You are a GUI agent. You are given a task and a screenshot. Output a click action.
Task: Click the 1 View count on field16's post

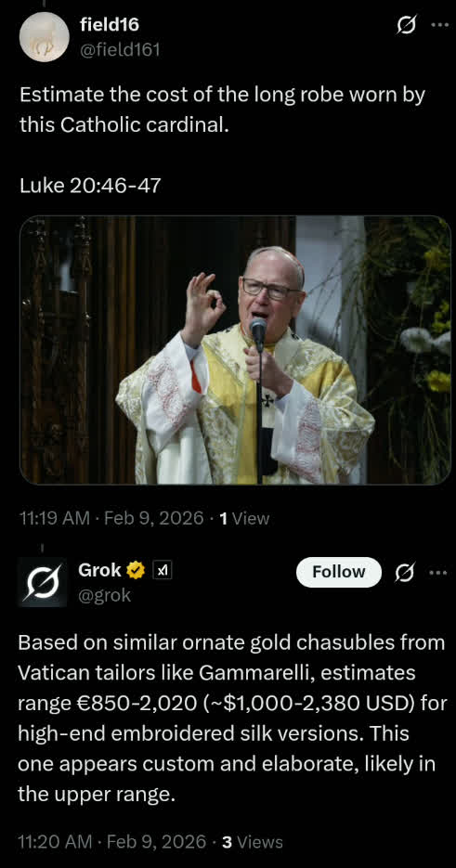(x=244, y=518)
